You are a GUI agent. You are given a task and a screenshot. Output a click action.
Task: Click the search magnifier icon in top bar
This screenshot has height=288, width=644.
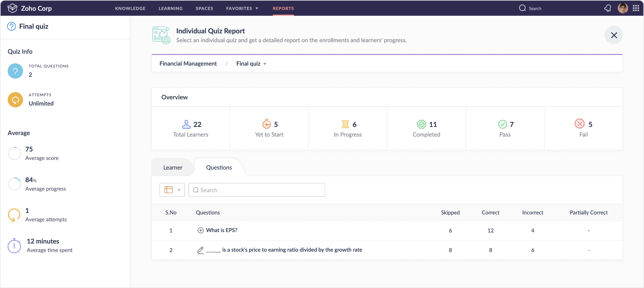tap(522, 8)
